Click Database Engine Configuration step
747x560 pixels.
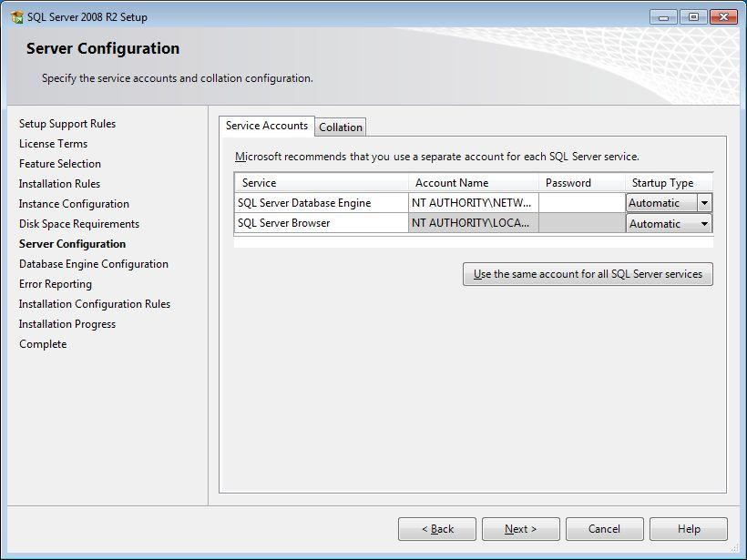coord(94,264)
